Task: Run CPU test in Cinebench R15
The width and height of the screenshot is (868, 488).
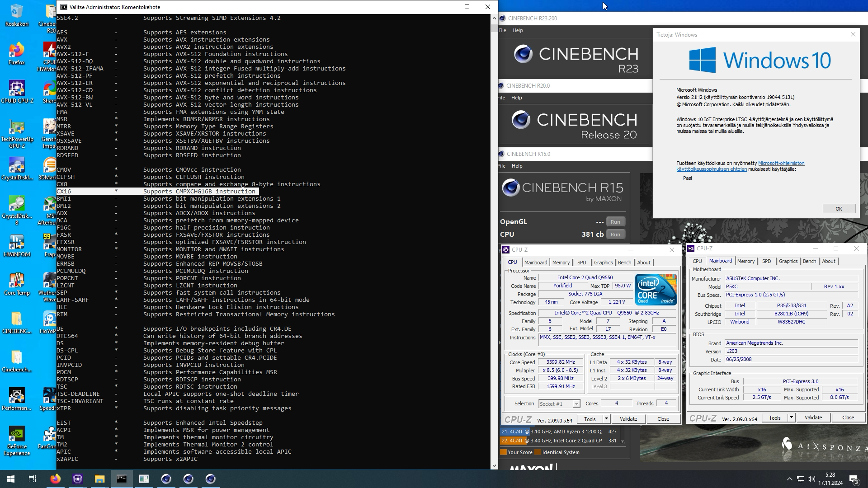Action: click(x=615, y=235)
